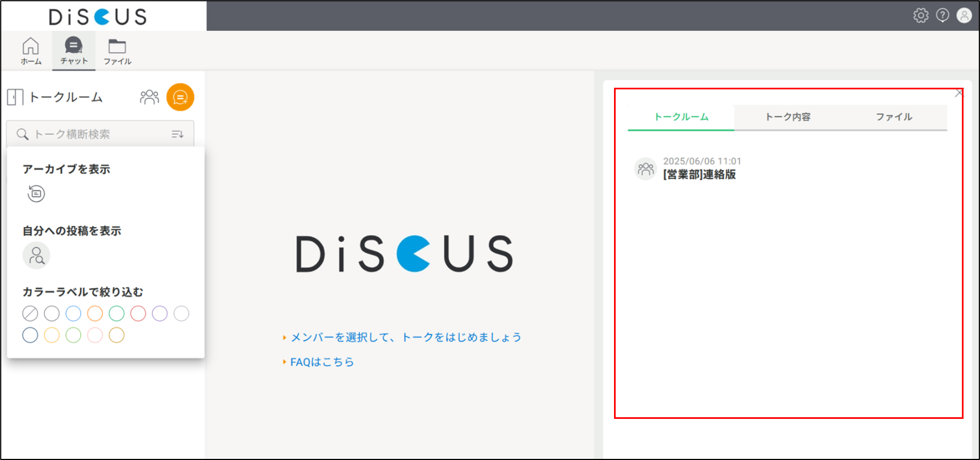Screen dimensions: 980x460
Task: Filter by the gold-brown color label
Action: coord(116,335)
